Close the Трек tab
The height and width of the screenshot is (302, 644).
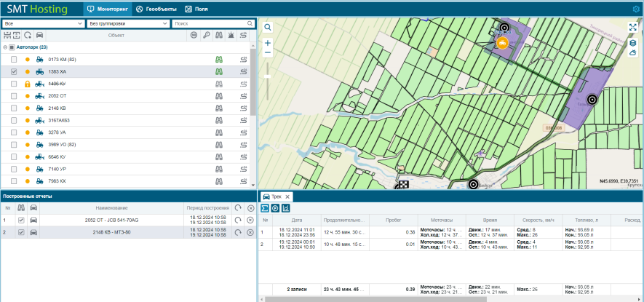point(287,197)
